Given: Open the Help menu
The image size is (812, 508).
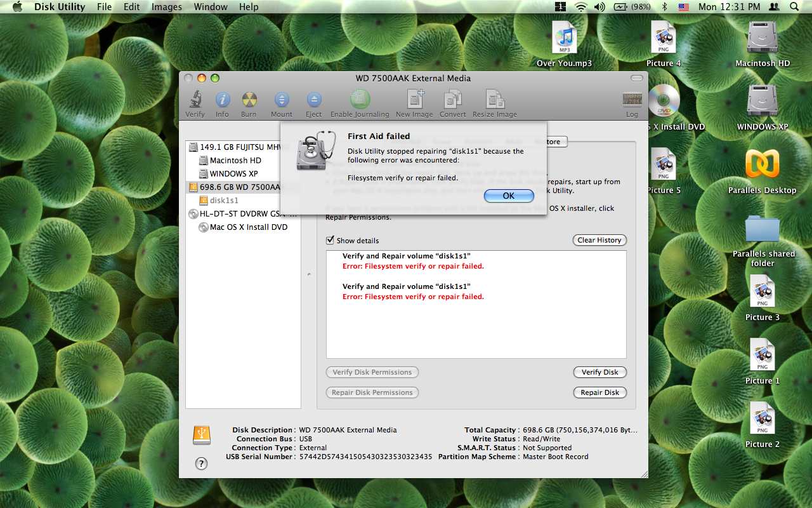Looking at the screenshot, I should pos(249,7).
